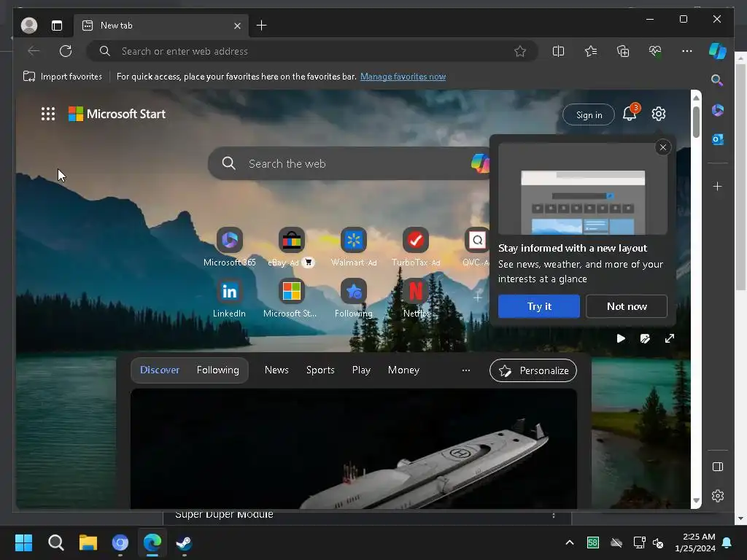Open the eBay quick link

point(291,247)
